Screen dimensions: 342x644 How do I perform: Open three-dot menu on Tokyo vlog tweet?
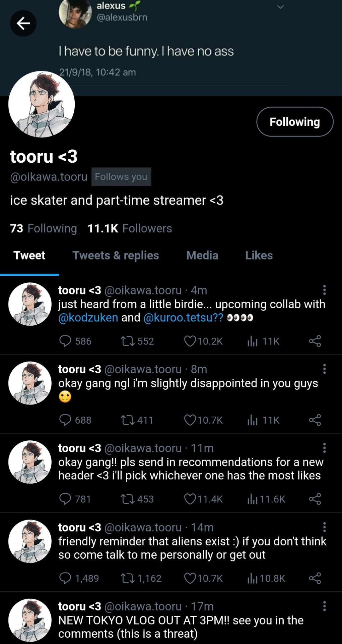tap(324, 606)
